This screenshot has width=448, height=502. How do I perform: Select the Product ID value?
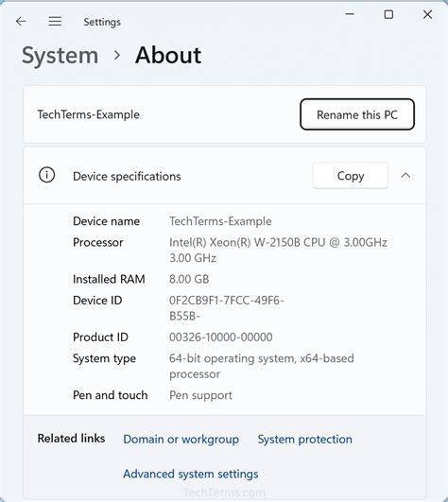tap(221, 338)
